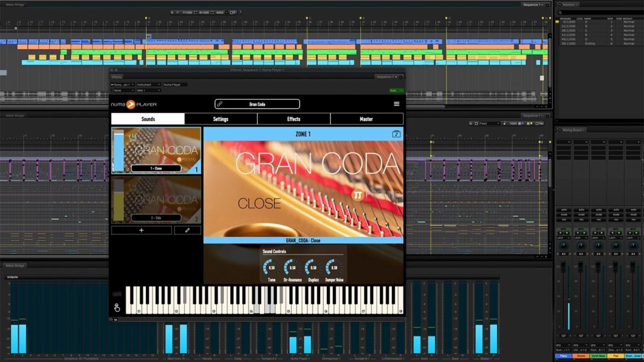Click the Numa Player name field in Effects window
This screenshot has width=644, height=362.
(x=175, y=85)
